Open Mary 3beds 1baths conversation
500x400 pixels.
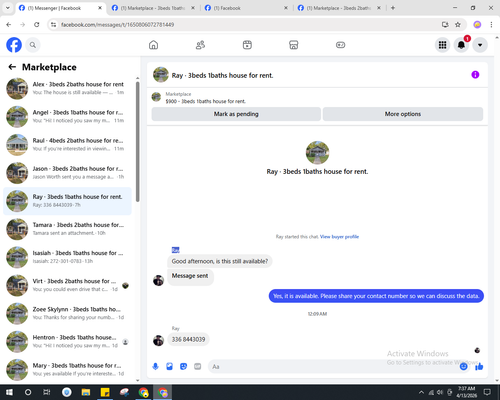[x=67, y=370]
